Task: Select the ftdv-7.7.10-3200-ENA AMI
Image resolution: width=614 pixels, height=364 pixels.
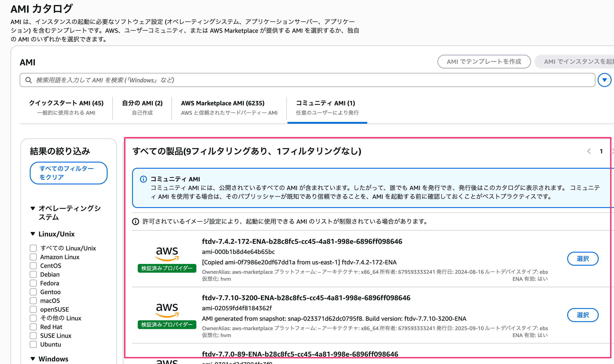Action: [583, 315]
